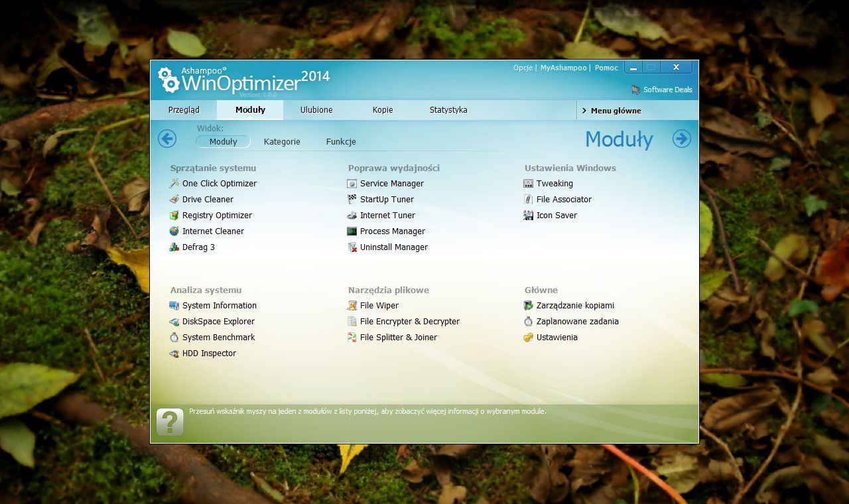Click the Icon Saver icon
This screenshot has height=504, width=849.
point(529,216)
